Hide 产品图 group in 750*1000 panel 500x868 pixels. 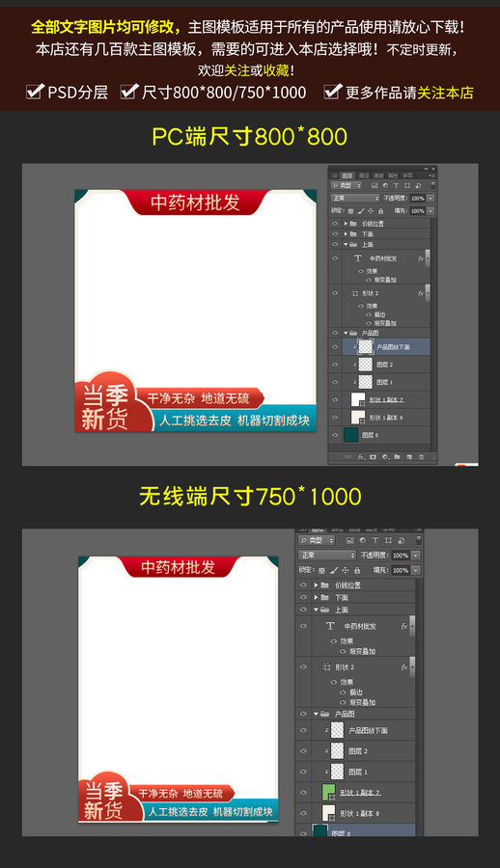point(303,714)
